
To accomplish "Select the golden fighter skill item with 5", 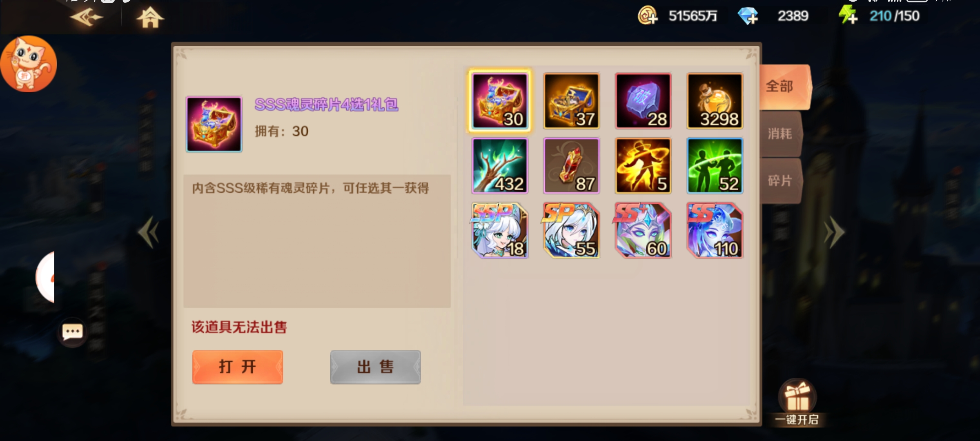I will [x=643, y=165].
